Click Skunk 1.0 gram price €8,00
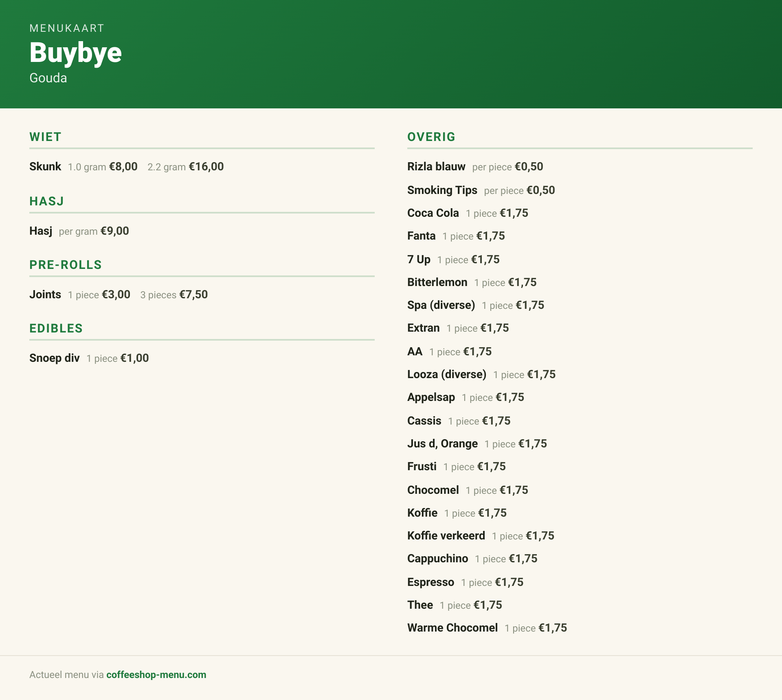Viewport: 782px width, 700px height. click(x=123, y=167)
